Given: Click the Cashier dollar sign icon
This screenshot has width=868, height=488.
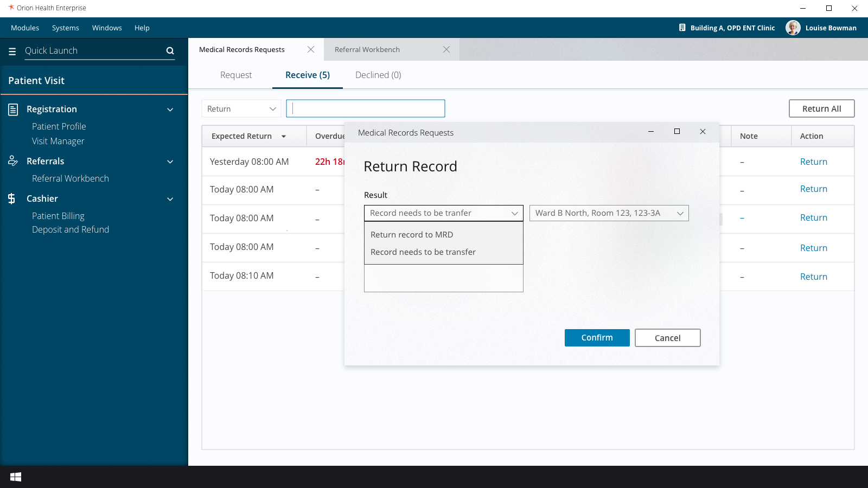Looking at the screenshot, I should [11, 198].
